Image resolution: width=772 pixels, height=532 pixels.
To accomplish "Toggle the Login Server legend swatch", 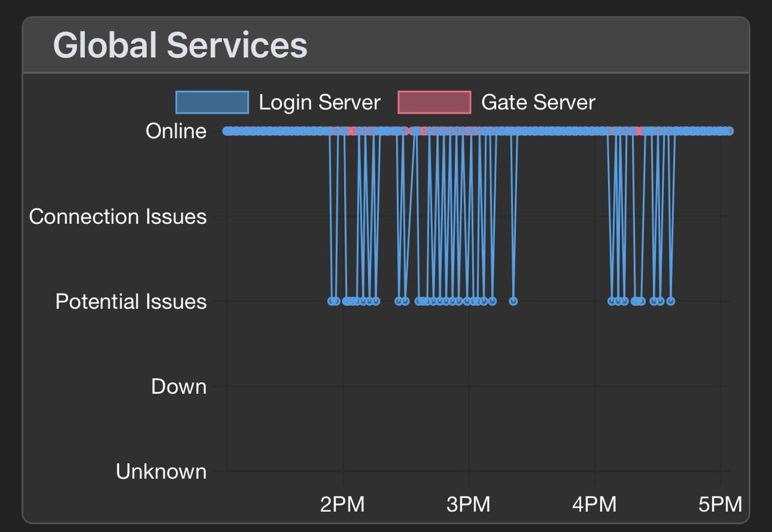I will pos(212,102).
